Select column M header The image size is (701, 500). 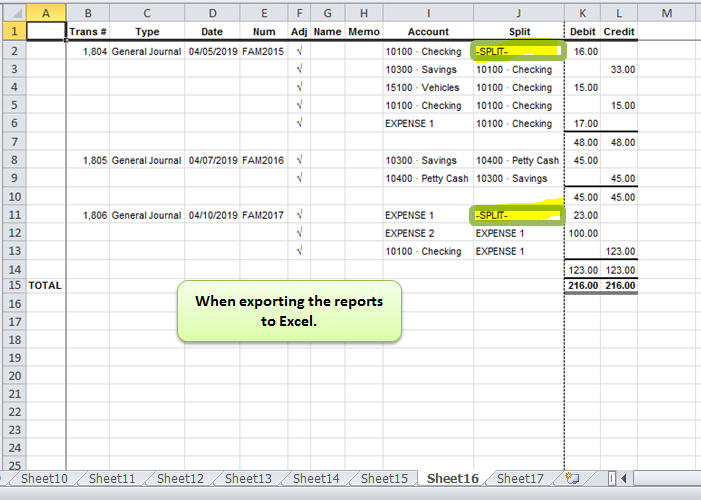[x=667, y=13]
